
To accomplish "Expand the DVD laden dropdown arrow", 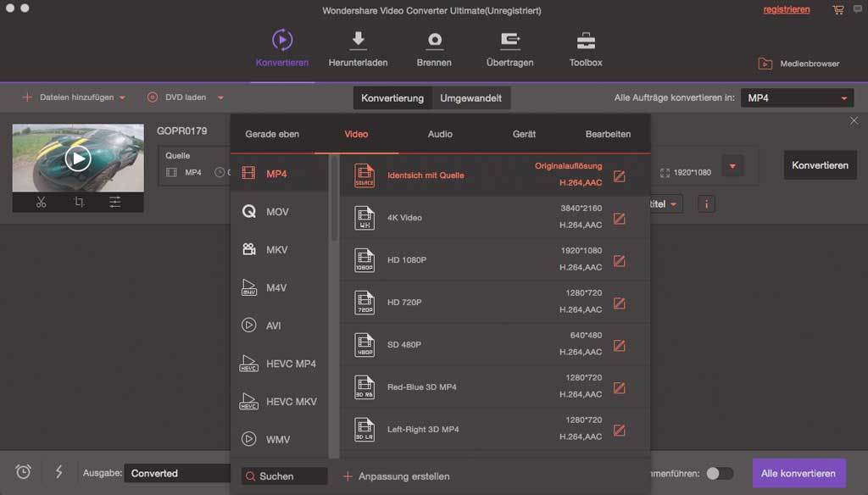I will [x=220, y=98].
